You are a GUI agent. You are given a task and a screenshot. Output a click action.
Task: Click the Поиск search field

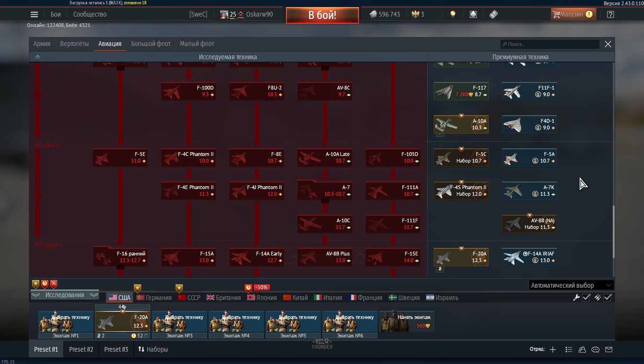pyautogui.click(x=550, y=44)
